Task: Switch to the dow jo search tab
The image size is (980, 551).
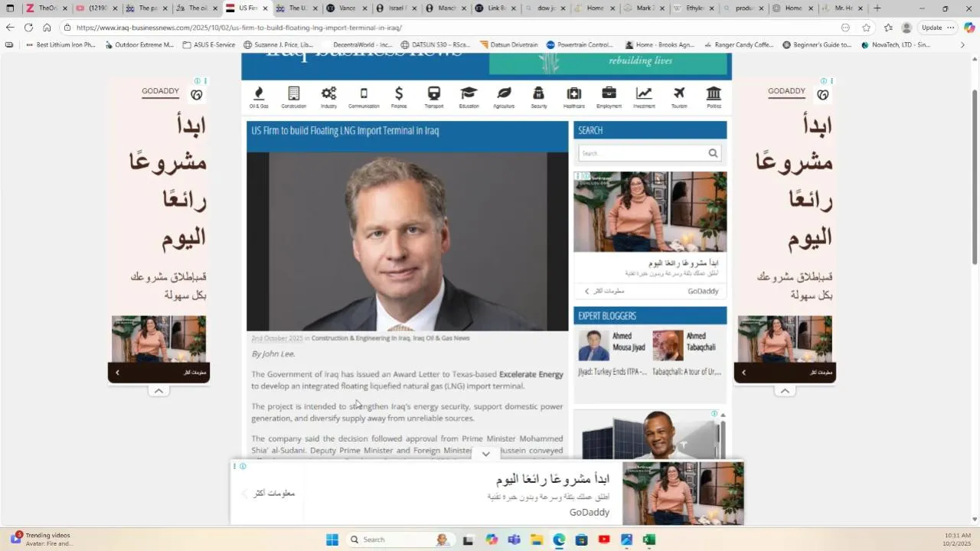Action: point(545,8)
